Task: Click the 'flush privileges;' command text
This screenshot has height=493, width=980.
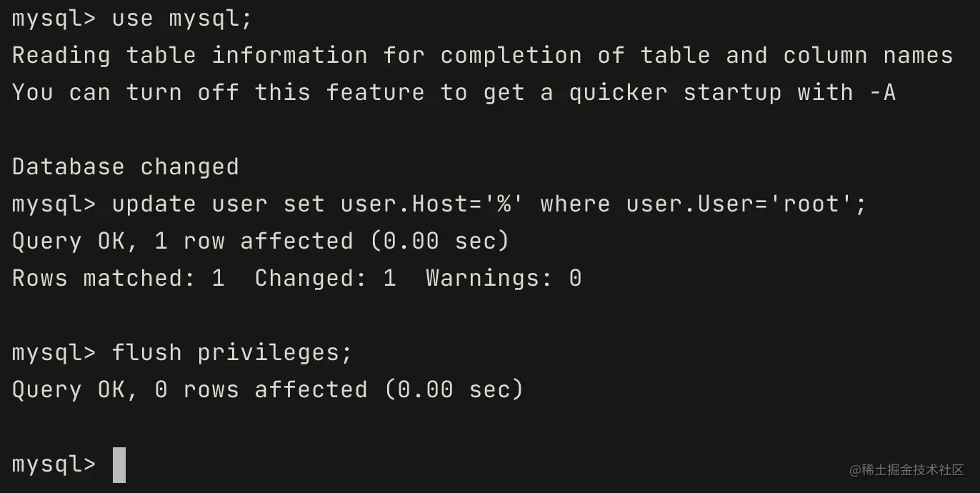Action: [x=232, y=353]
